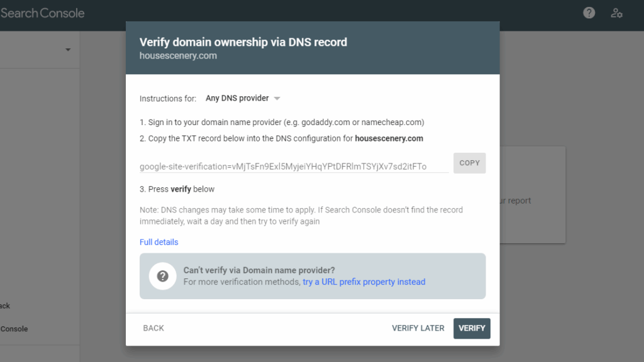Select the sidebar item ending in "ack"
Screen dimensions: 644x362
pyautogui.click(x=5, y=306)
